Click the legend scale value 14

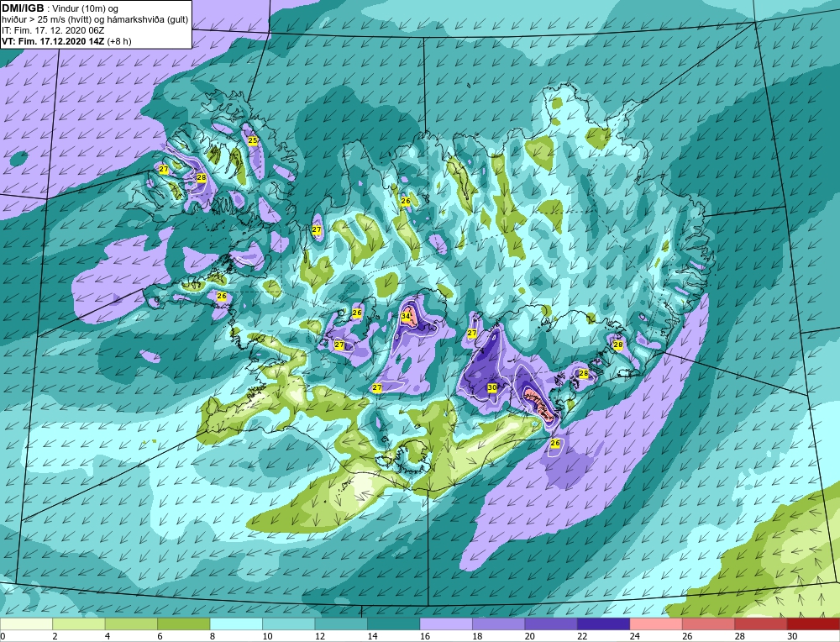(372, 636)
